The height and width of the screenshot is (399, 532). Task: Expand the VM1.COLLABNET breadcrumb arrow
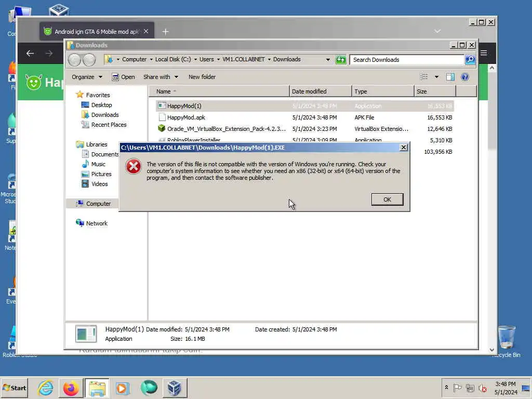(x=269, y=60)
